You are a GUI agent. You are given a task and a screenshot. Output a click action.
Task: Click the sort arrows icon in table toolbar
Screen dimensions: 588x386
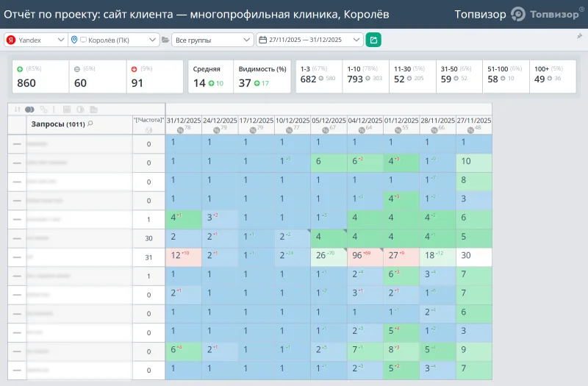[17, 110]
